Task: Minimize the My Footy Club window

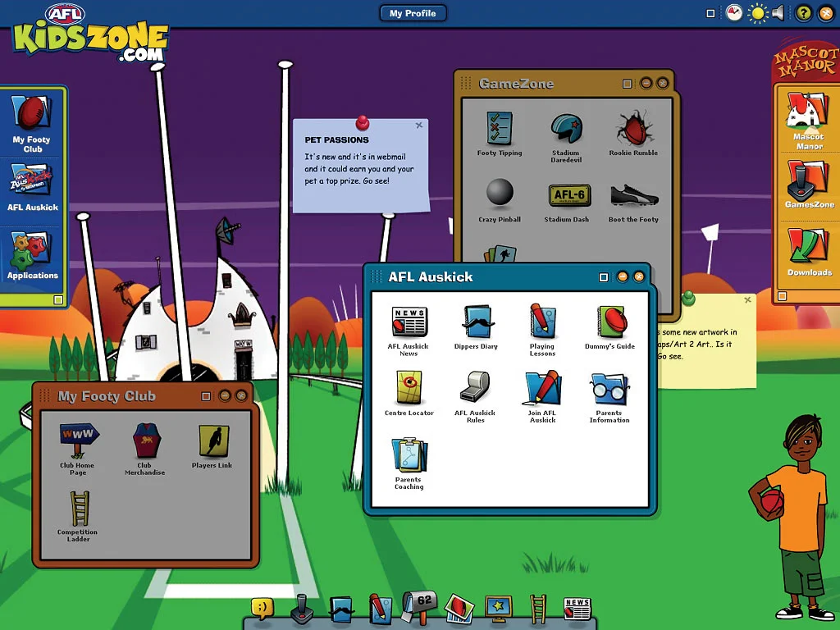Action: [225, 396]
